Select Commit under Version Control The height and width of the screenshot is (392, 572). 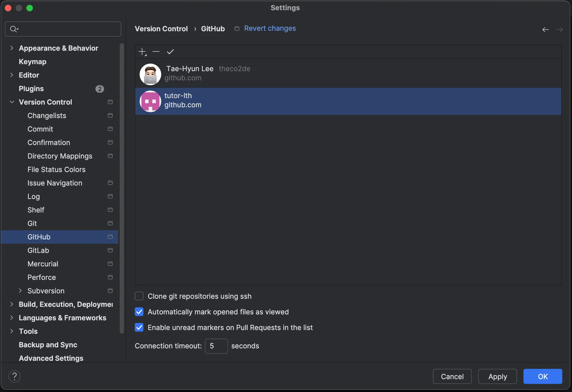coord(40,129)
